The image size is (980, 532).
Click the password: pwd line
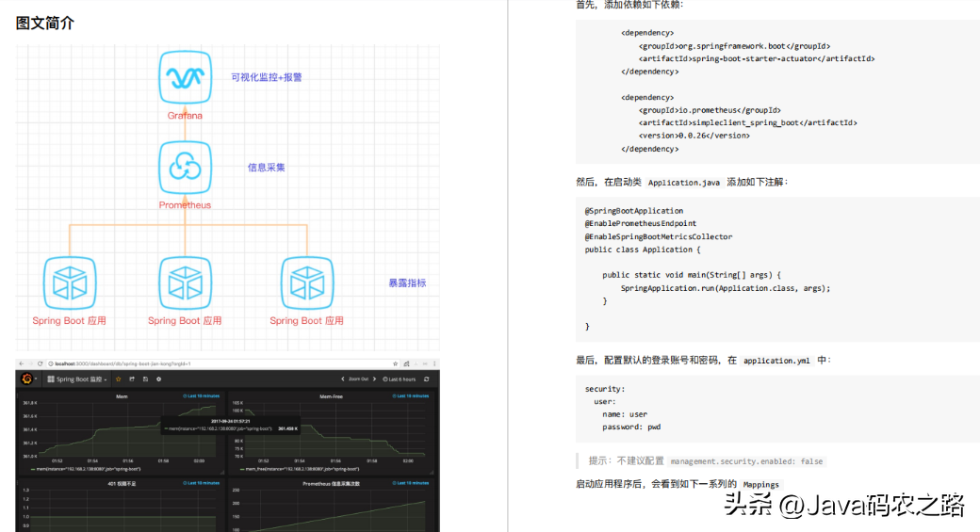(x=631, y=427)
